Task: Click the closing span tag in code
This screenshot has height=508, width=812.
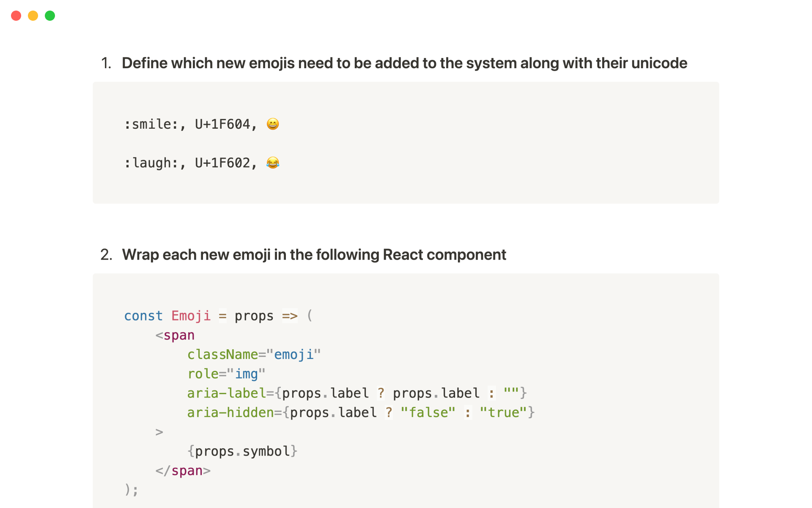Action: point(183,470)
